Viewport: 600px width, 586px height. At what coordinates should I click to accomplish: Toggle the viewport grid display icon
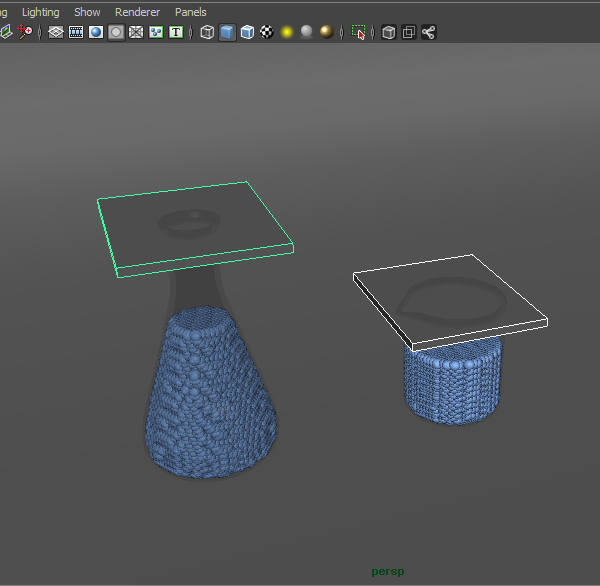click(56, 32)
